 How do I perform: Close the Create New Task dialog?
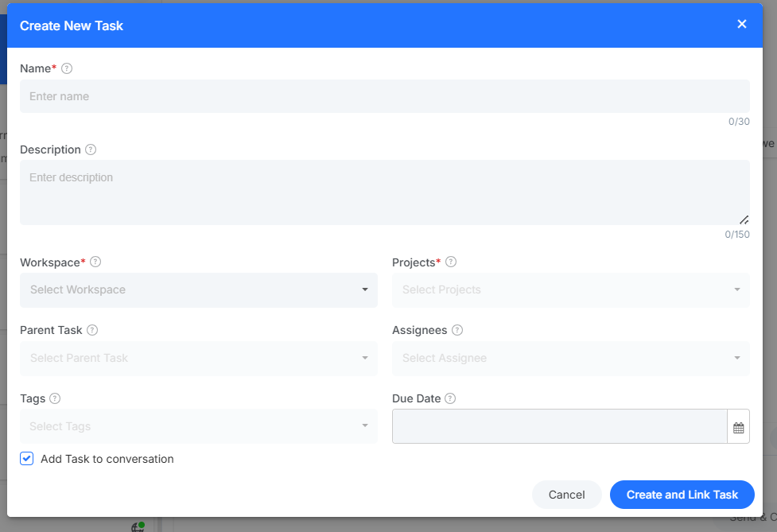tap(742, 24)
